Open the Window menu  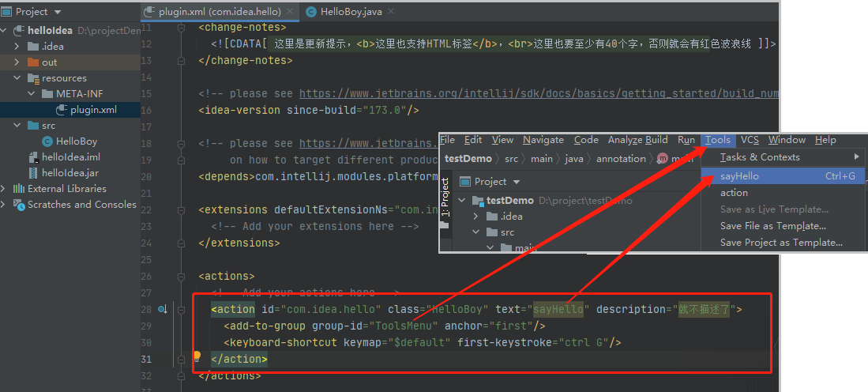787,140
